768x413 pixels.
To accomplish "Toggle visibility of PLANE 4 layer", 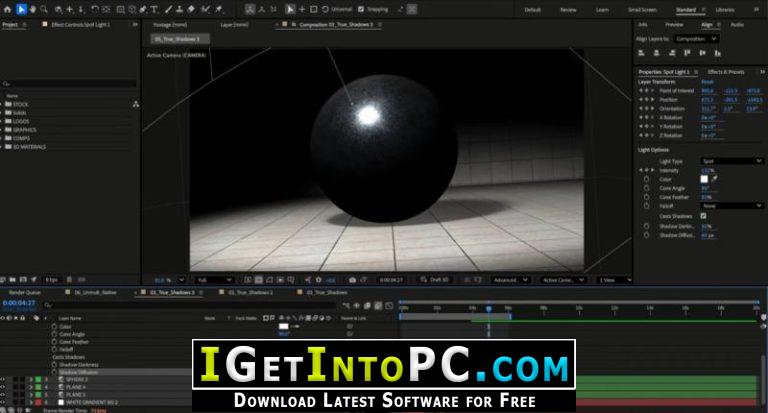I will (3, 387).
